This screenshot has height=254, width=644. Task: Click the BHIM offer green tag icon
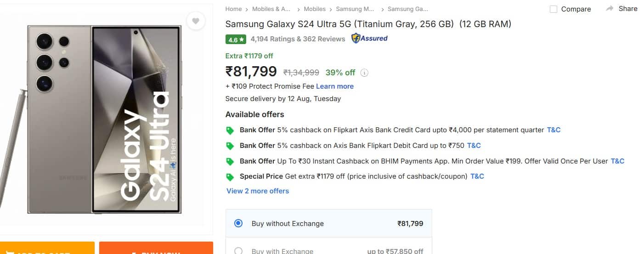230,162
